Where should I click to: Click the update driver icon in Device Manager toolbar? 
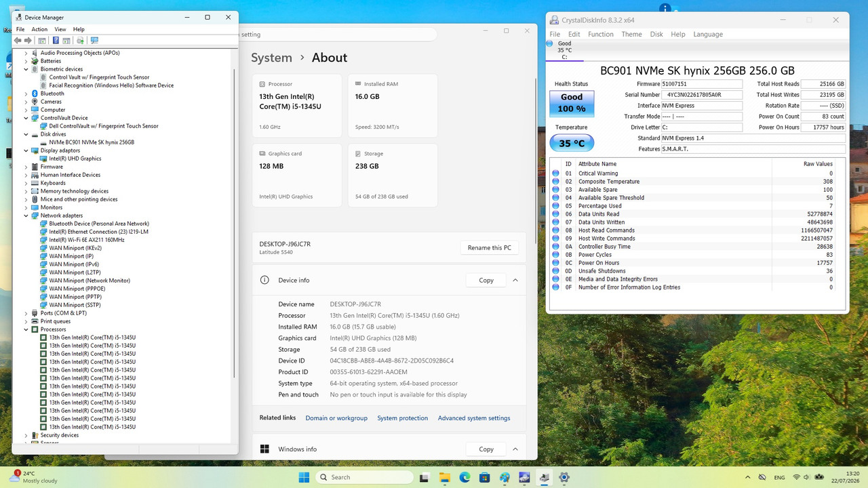point(80,41)
